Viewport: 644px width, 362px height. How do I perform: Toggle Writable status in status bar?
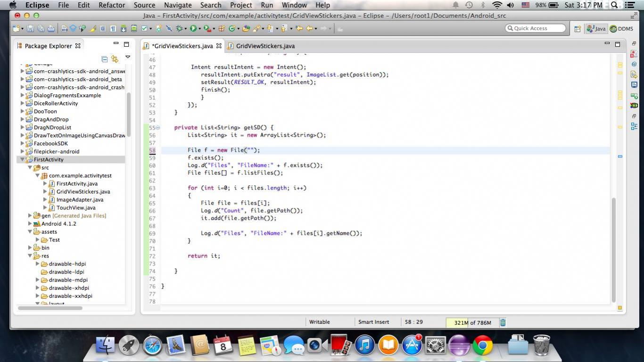(319, 322)
